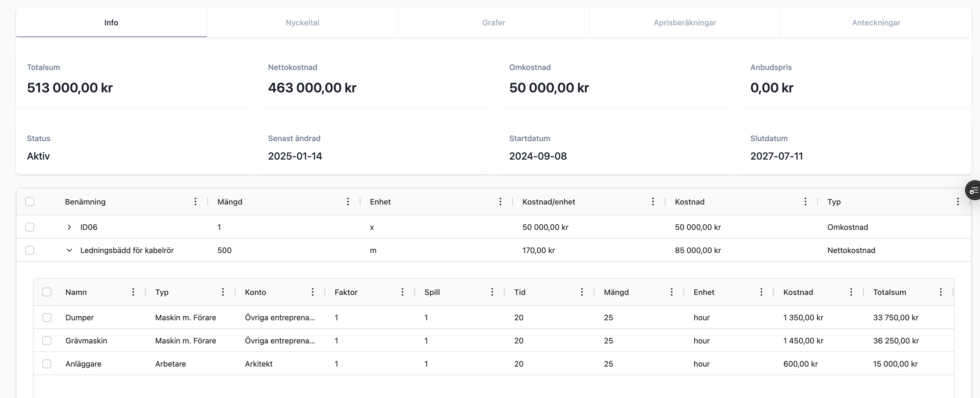Open the Typ column options menu
The height and width of the screenshot is (398, 980).
coord(958,201)
